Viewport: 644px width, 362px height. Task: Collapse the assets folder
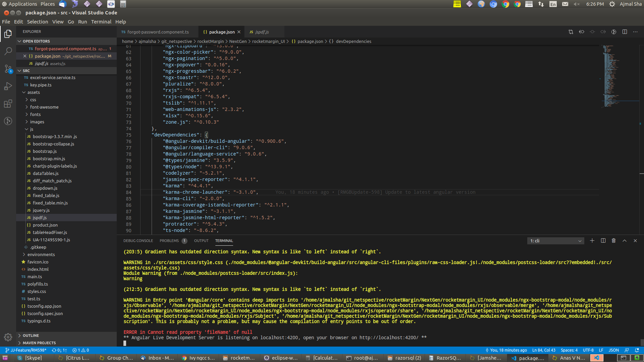34,92
